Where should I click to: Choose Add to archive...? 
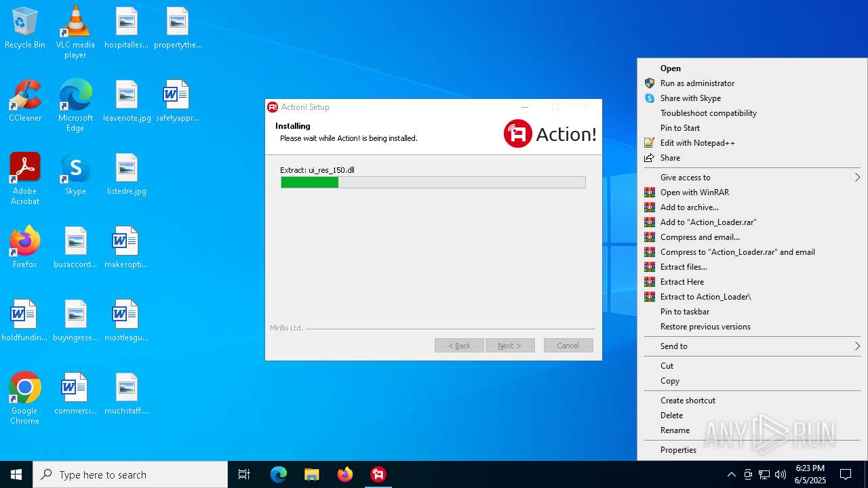click(x=751, y=207)
